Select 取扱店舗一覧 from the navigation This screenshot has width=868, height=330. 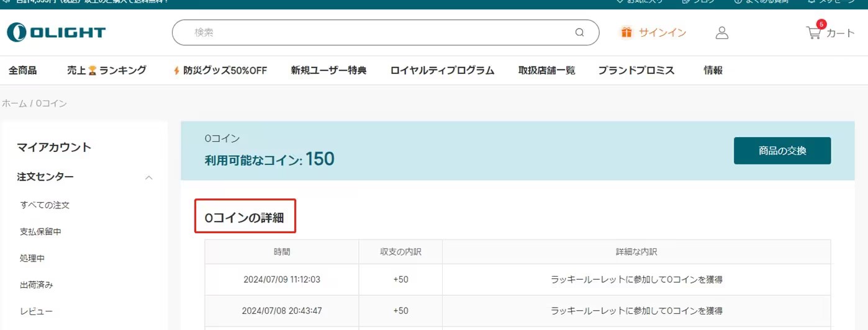pos(546,70)
